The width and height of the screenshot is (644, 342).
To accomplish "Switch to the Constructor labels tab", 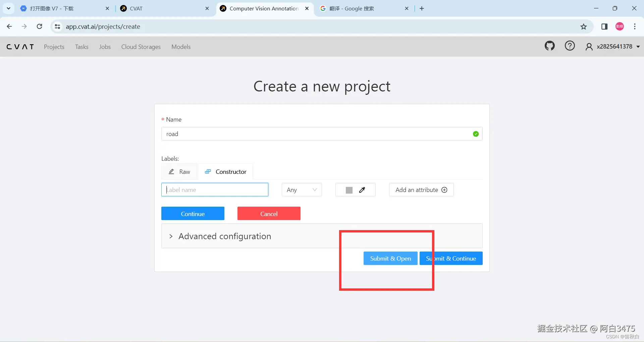I will coord(226,172).
